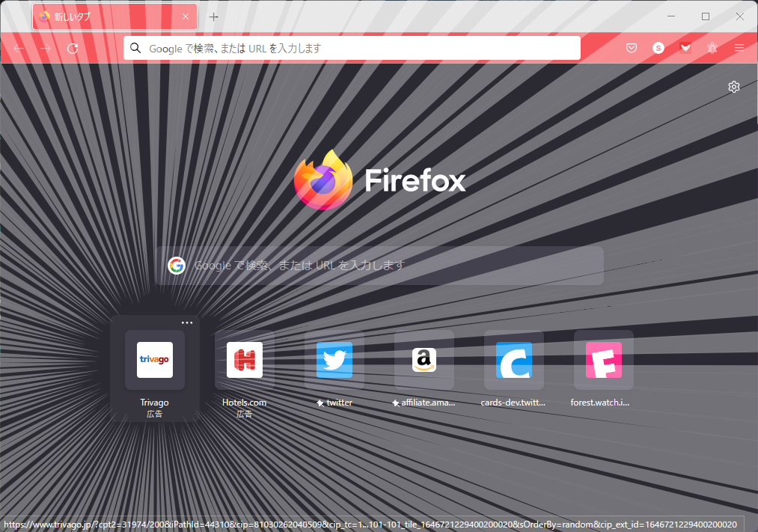Open the forest.watch.impress shortcut tile
This screenshot has width=758, height=532.
(603, 360)
